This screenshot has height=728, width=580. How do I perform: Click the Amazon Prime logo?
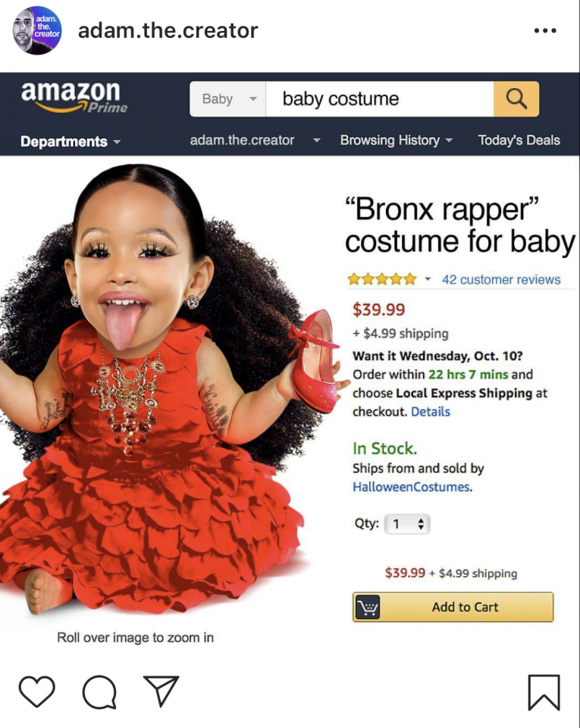tap(74, 96)
